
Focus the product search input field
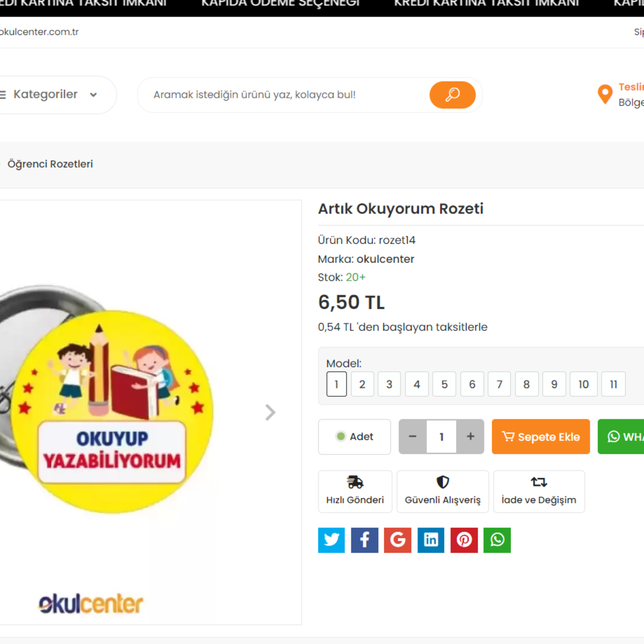pos(287,95)
